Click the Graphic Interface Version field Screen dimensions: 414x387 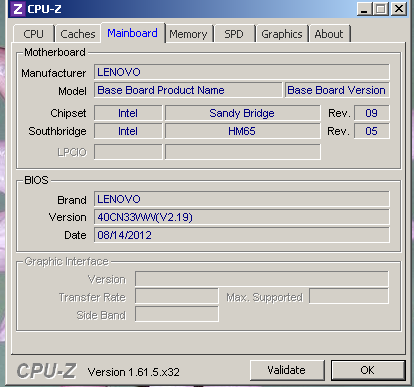[262, 279]
